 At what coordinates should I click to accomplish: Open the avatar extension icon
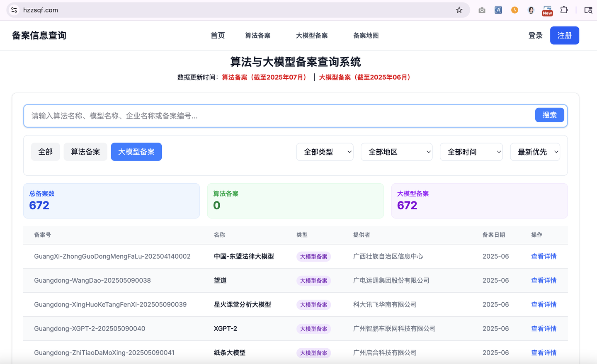coord(531,10)
